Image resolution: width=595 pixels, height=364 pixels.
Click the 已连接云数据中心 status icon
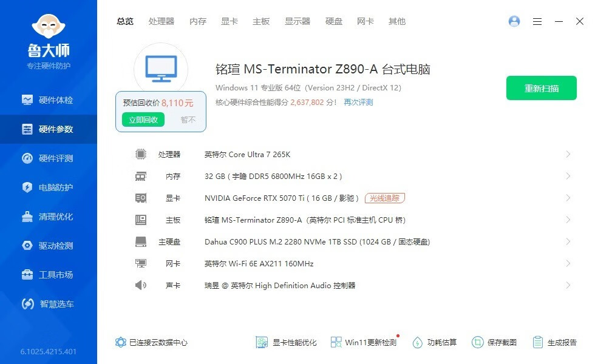[121, 342]
